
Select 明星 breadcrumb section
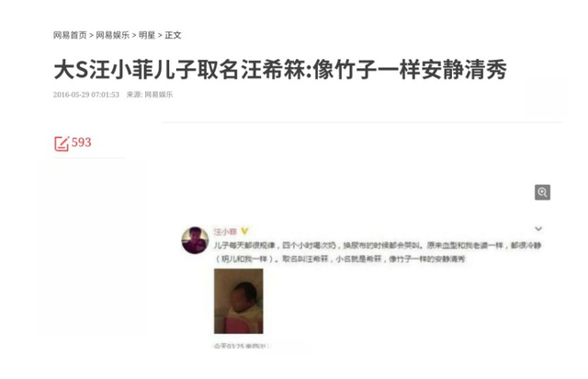pyautogui.click(x=147, y=35)
